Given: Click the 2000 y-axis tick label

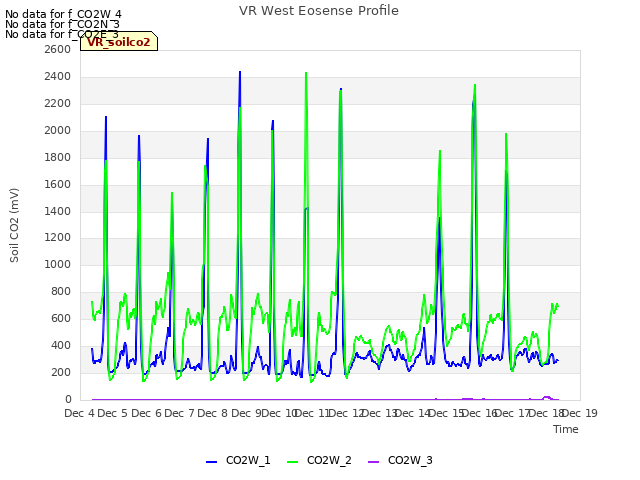Looking at the screenshot, I should coord(58,130).
